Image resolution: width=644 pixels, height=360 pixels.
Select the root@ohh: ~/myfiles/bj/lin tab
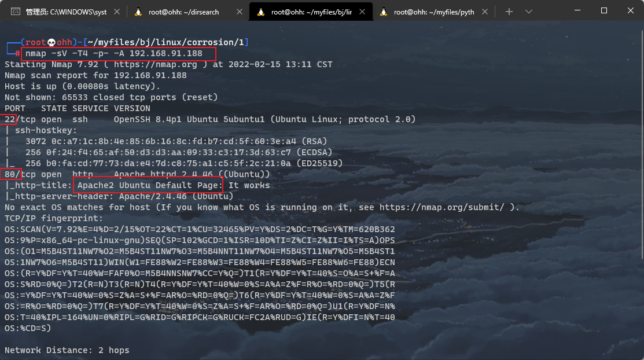[x=311, y=12]
